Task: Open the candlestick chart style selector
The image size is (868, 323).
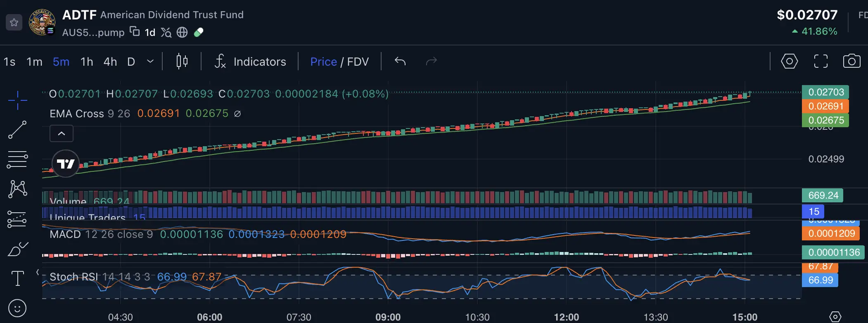Action: 182,62
